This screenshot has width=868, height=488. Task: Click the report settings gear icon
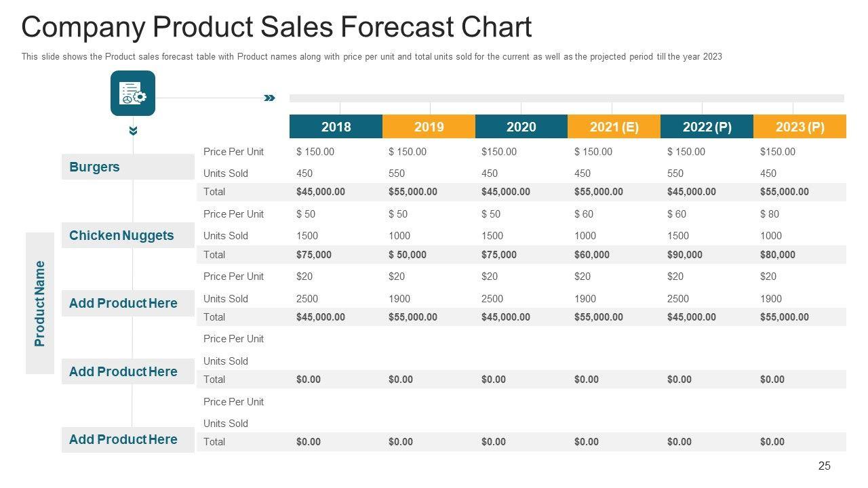click(133, 94)
